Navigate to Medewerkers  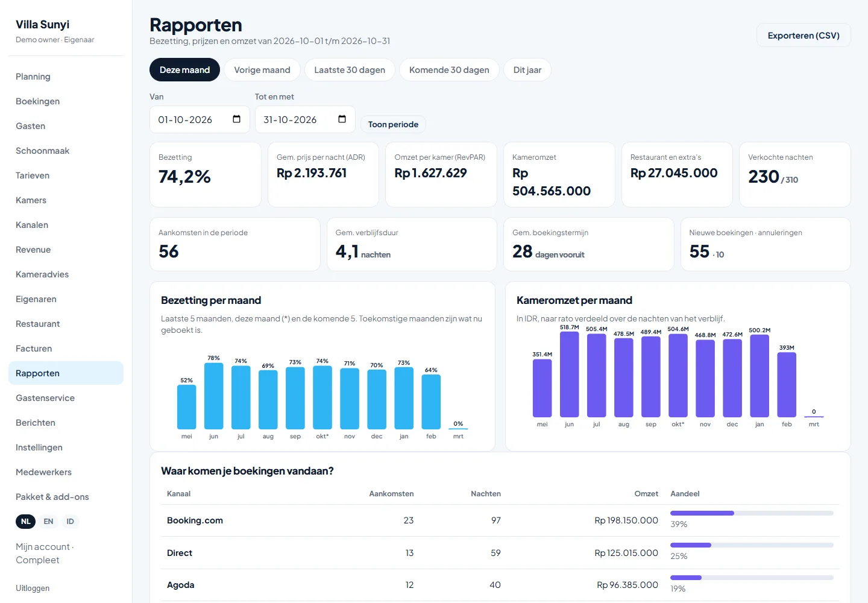point(66,472)
